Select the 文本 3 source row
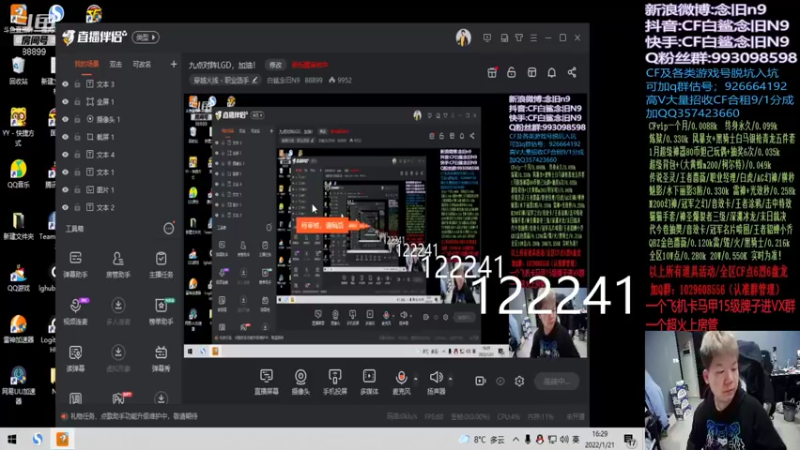 (x=118, y=84)
